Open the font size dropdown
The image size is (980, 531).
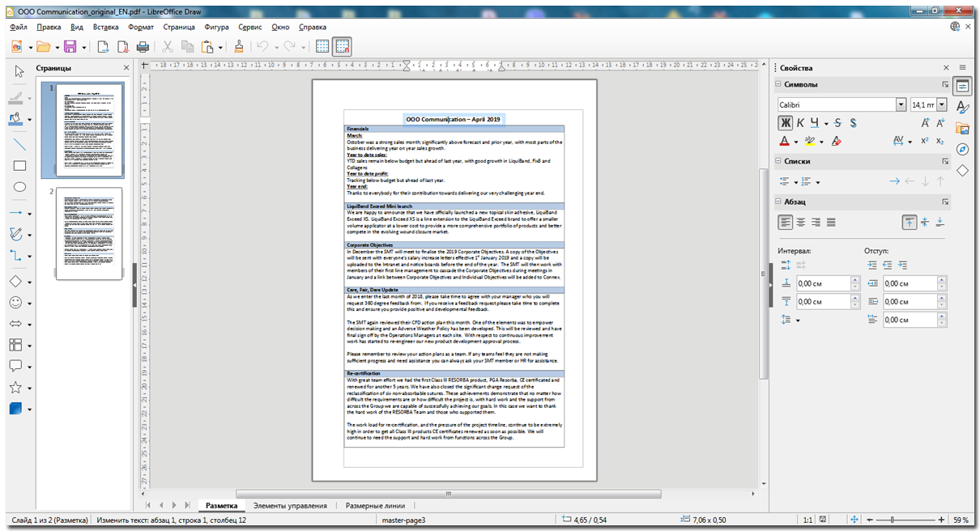[x=941, y=105]
